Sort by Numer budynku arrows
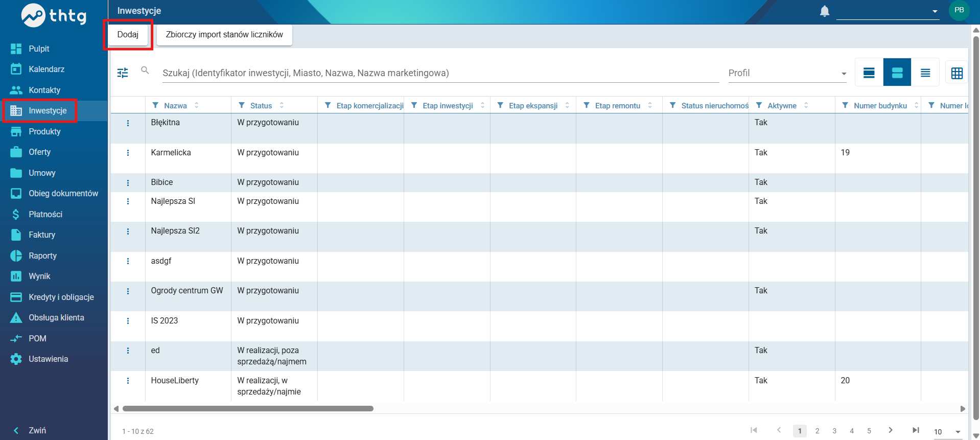The height and width of the screenshot is (440, 980). [x=916, y=105]
